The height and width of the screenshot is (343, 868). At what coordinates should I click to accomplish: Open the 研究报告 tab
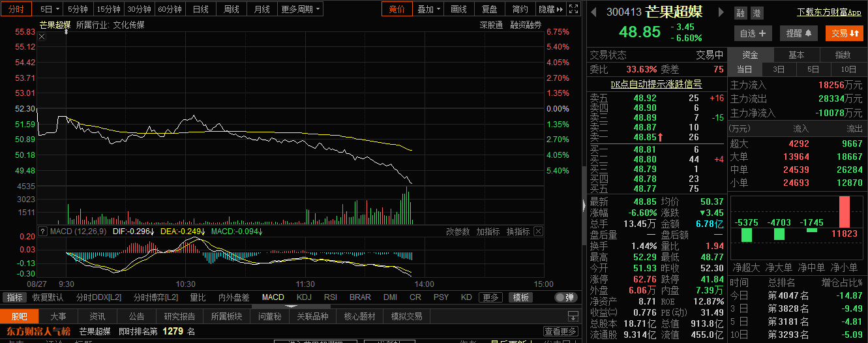(x=179, y=316)
